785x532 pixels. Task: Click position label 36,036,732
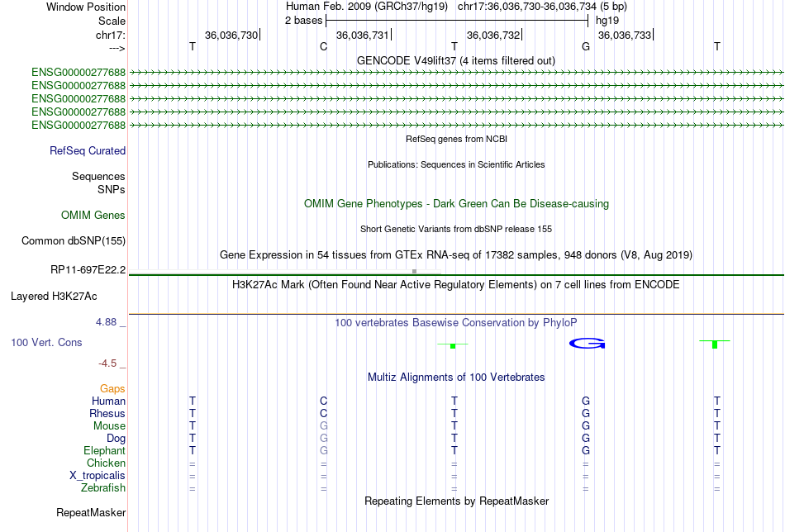click(x=493, y=35)
